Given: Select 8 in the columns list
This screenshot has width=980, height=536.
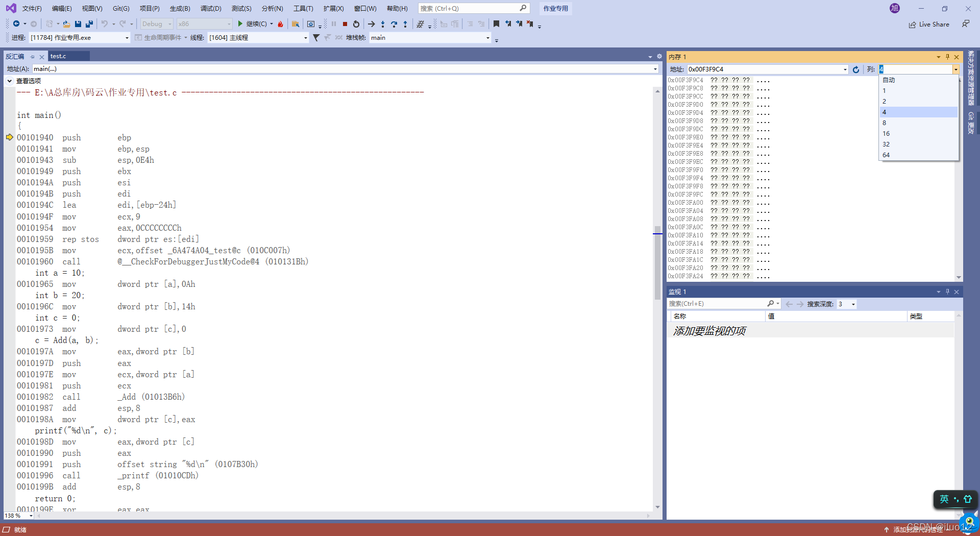Looking at the screenshot, I should click(918, 123).
